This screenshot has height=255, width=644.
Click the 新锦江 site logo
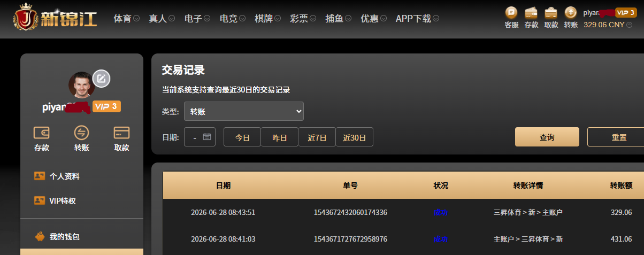point(55,18)
